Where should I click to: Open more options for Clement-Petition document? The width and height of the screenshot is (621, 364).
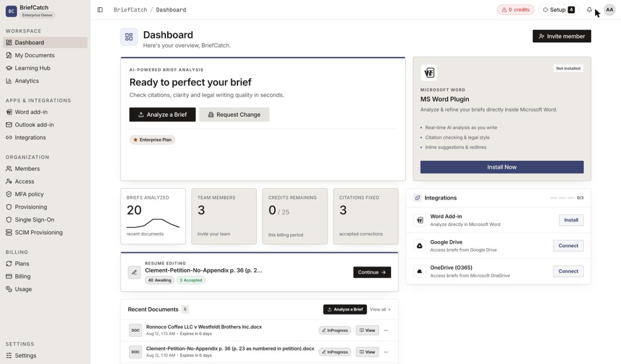386,352
